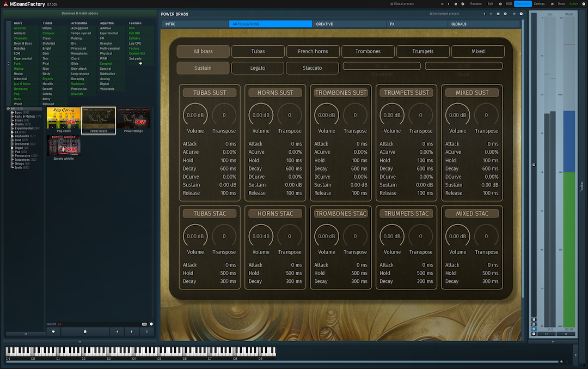Select the Trumpets section button
The image size is (588, 369).
[423, 51]
